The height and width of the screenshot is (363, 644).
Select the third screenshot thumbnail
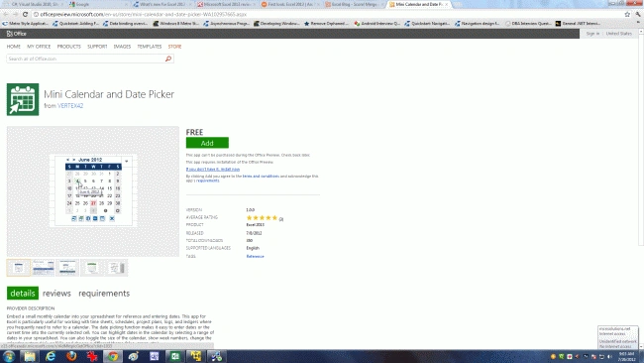point(67,268)
